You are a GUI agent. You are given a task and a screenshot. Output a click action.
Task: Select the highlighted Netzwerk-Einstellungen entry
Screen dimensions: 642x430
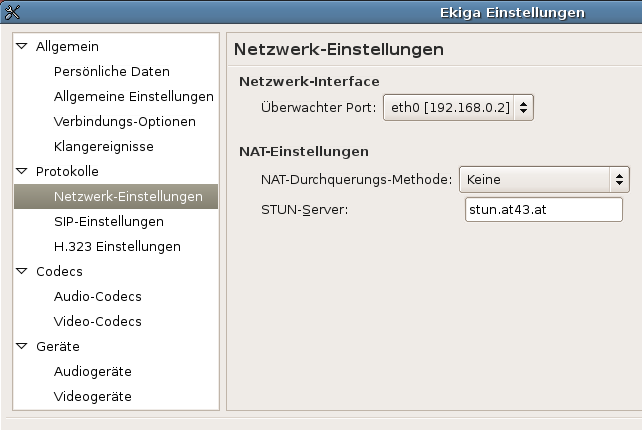pyautogui.click(x=127, y=197)
